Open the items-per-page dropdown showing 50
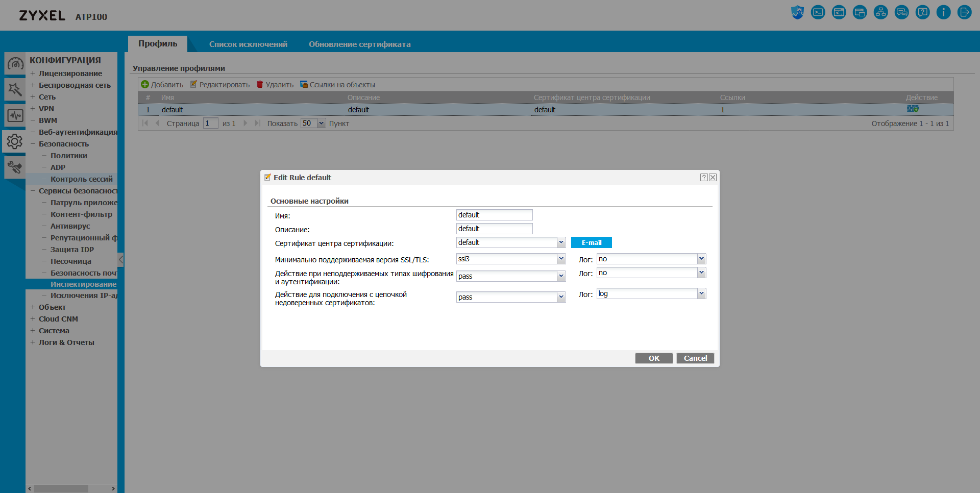This screenshot has height=493, width=980. coord(321,123)
